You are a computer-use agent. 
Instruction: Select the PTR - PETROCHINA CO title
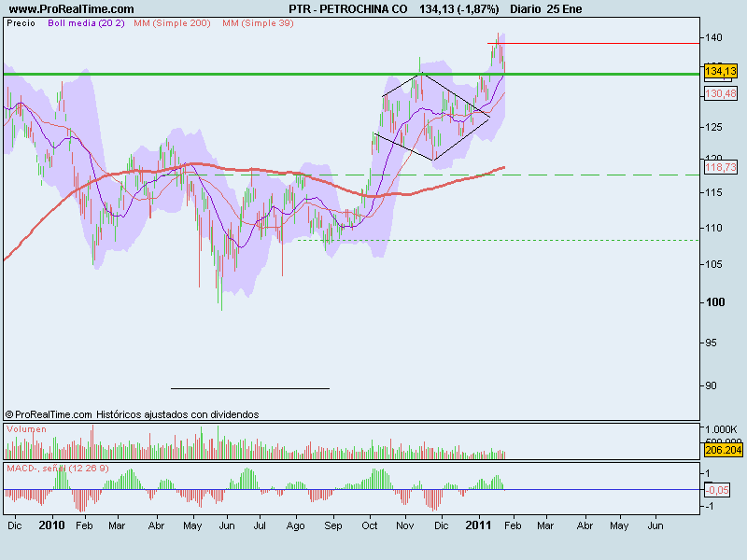point(347,9)
